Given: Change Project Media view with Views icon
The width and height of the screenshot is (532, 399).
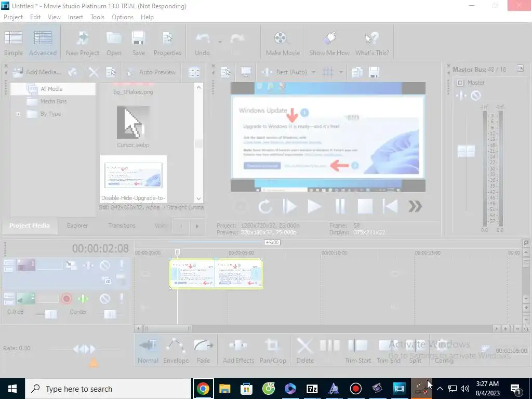Looking at the screenshot, I should 194,72.
